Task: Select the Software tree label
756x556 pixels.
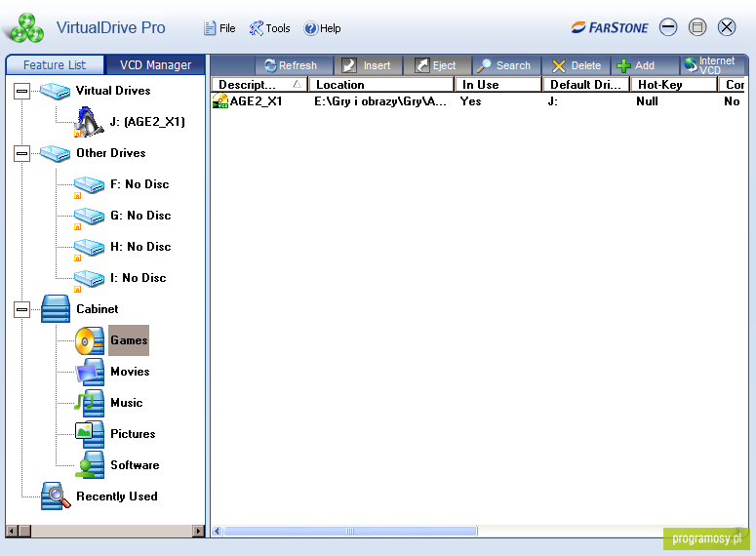Action: click(x=135, y=465)
